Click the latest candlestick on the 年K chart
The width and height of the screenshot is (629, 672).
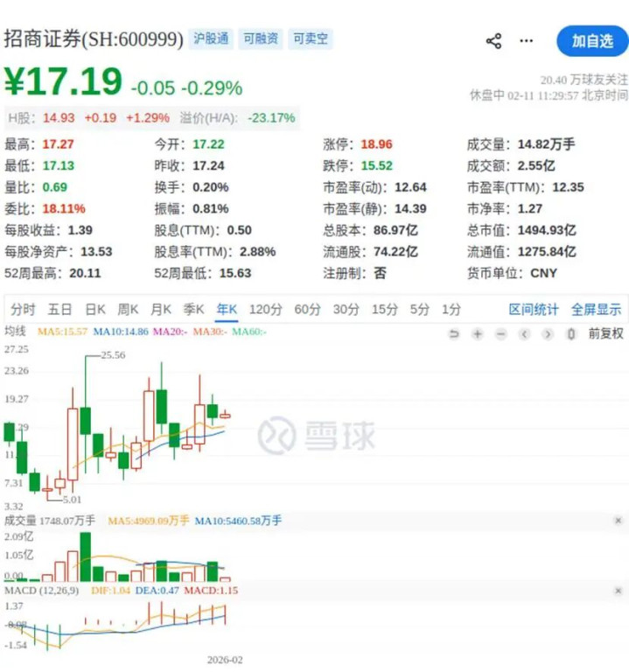pos(225,416)
